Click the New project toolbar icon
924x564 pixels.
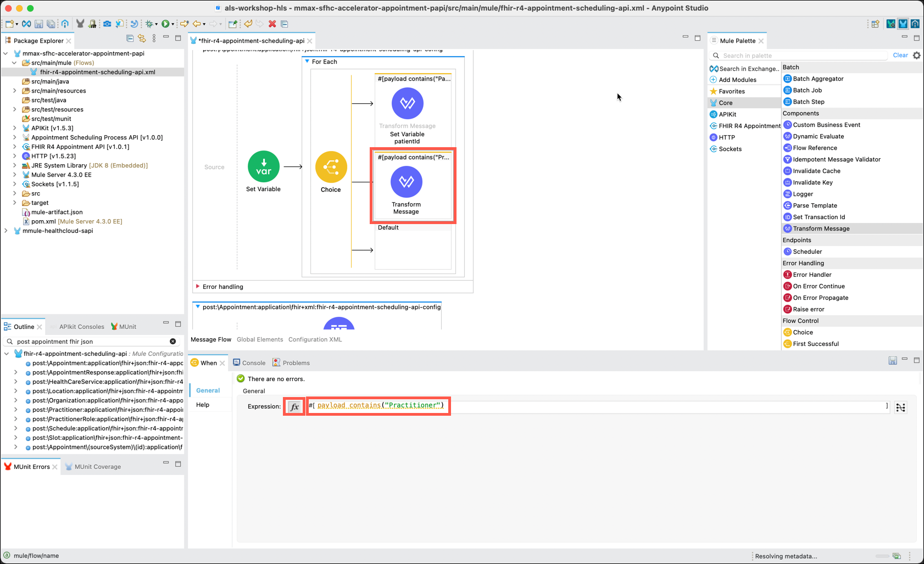pos(9,24)
